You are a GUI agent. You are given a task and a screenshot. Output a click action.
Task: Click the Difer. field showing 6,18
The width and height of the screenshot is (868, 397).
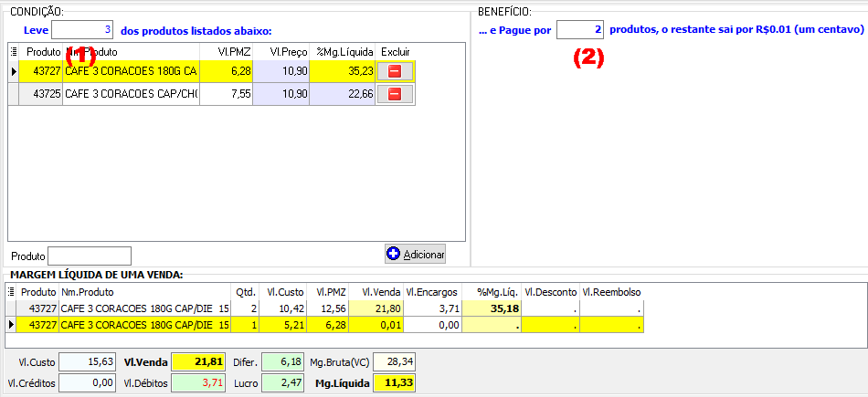281,362
